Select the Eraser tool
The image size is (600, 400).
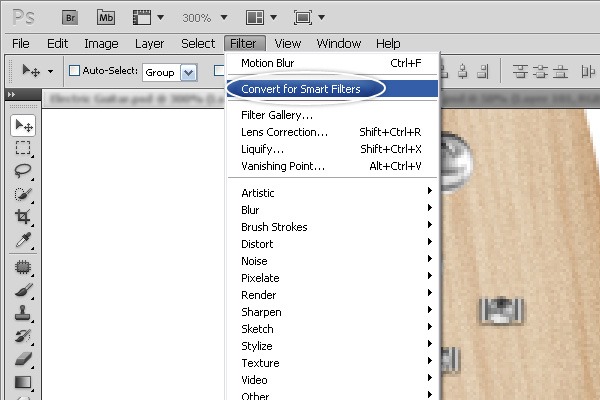[23, 359]
